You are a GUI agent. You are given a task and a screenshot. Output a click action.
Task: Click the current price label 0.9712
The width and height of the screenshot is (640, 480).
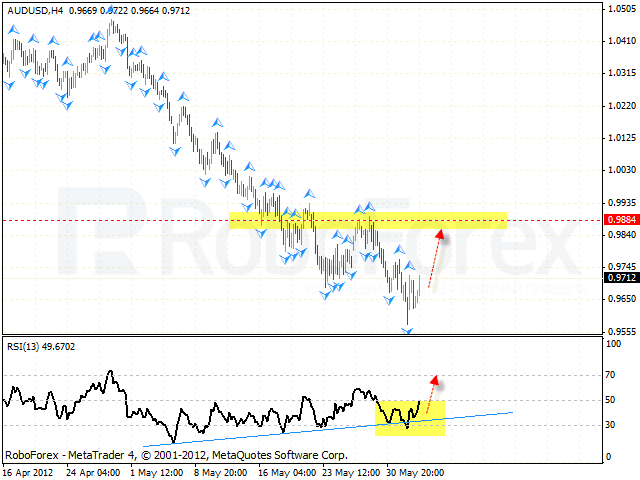coord(621,278)
